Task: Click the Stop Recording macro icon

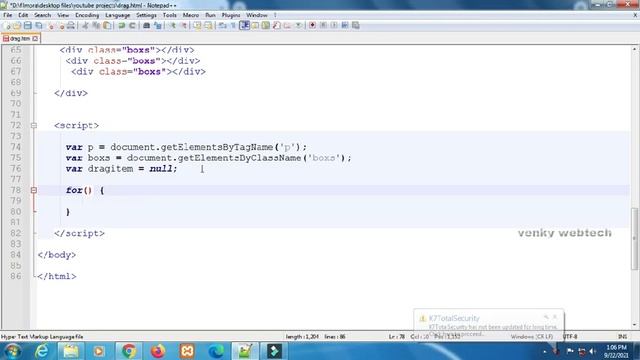Action: [323, 26]
